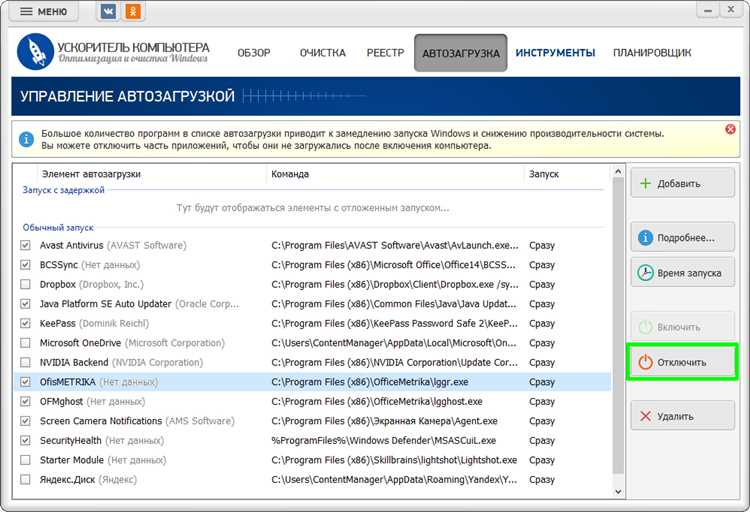Viewport: 750px width, 512px height.
Task: Click the Lightshot.exe command path
Action: 394,460
